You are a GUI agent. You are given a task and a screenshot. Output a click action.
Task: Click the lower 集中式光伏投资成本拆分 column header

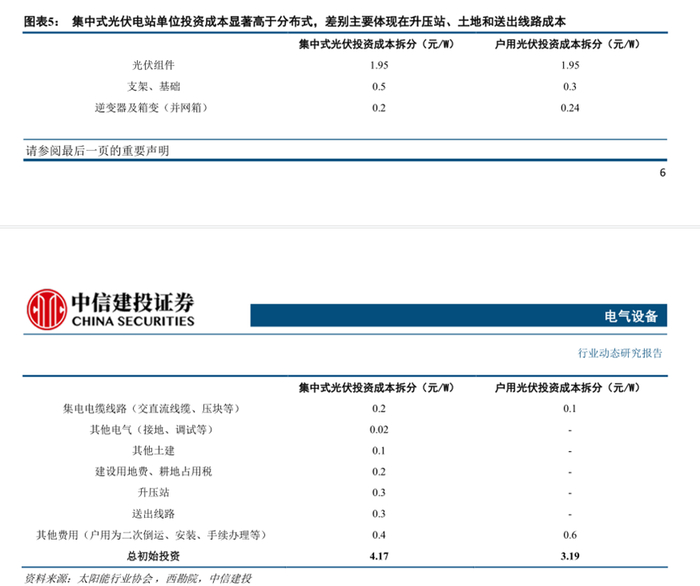[376, 387]
